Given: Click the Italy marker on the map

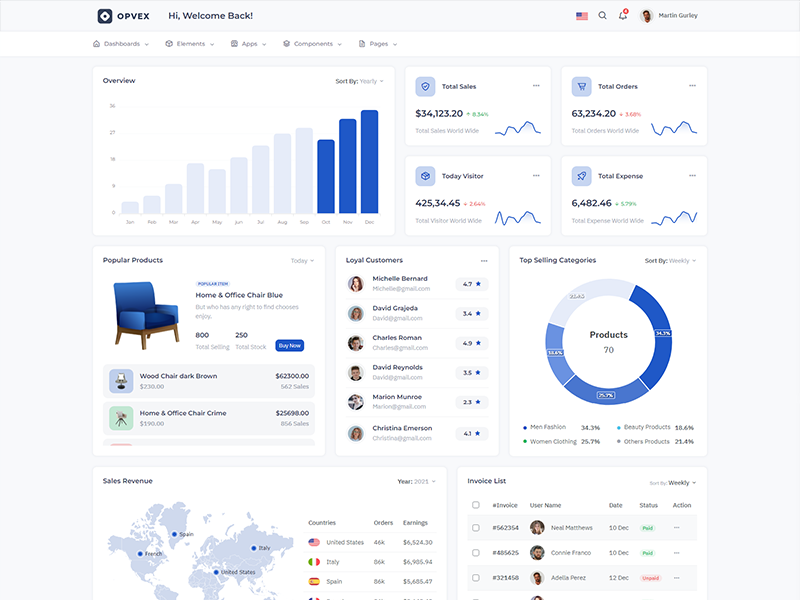Looking at the screenshot, I should coord(254,548).
